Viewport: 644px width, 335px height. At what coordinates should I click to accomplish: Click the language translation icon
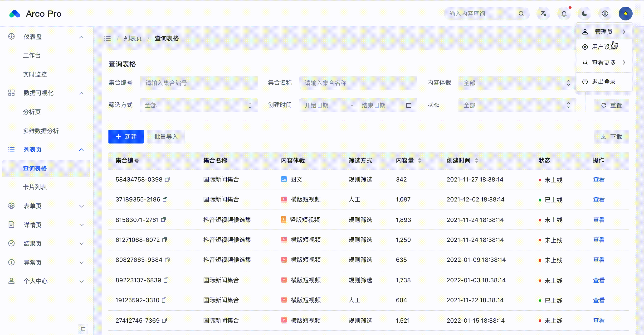click(x=543, y=14)
